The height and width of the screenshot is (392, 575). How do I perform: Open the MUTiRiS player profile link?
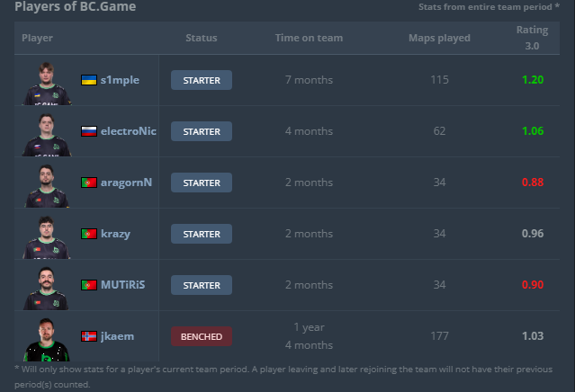123,285
